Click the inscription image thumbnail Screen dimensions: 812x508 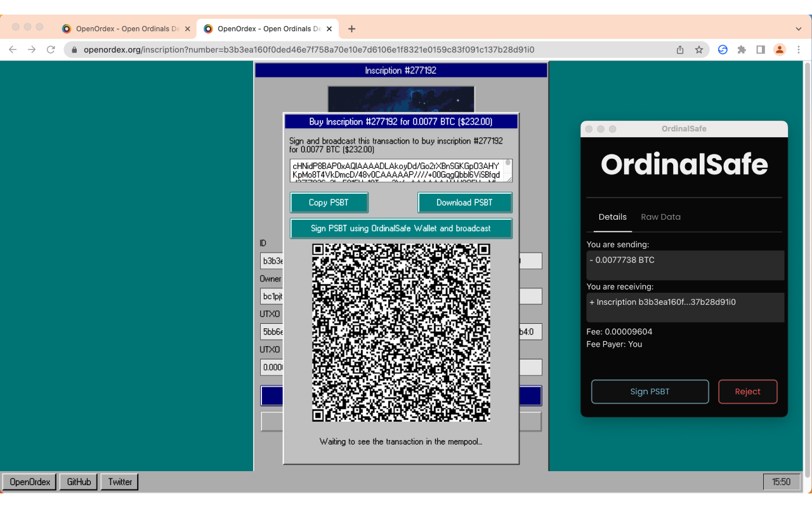coord(401,99)
